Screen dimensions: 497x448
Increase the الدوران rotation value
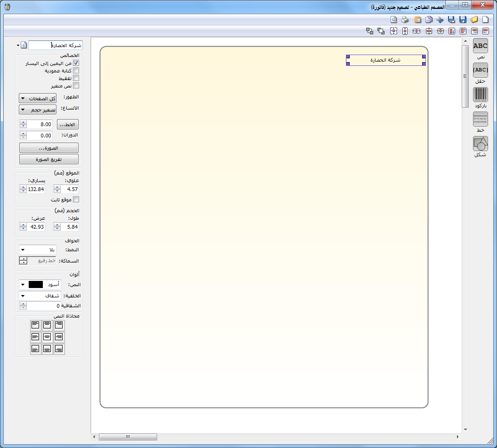pos(23,133)
